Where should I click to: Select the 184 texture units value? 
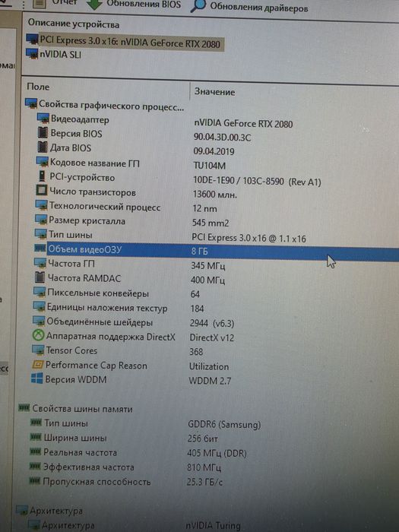(x=197, y=309)
